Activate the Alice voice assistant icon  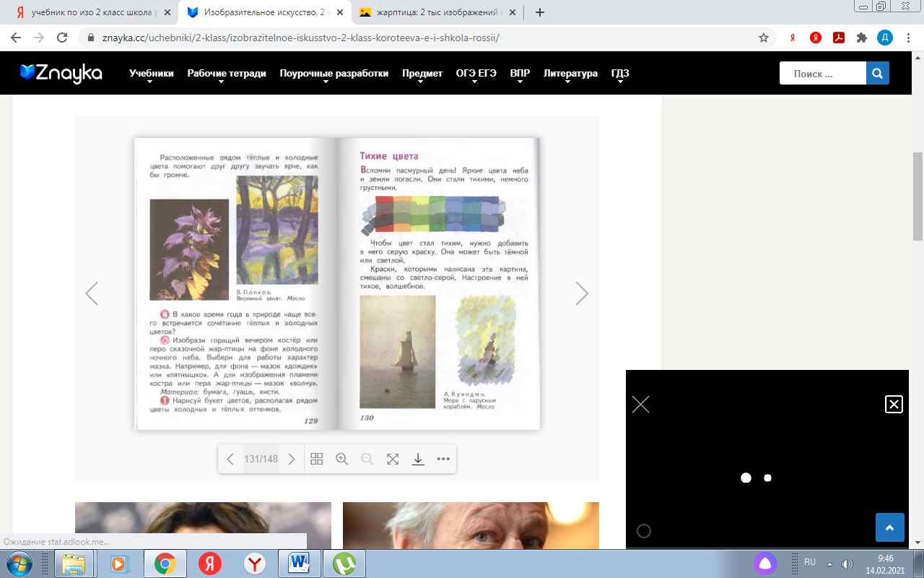tap(766, 564)
